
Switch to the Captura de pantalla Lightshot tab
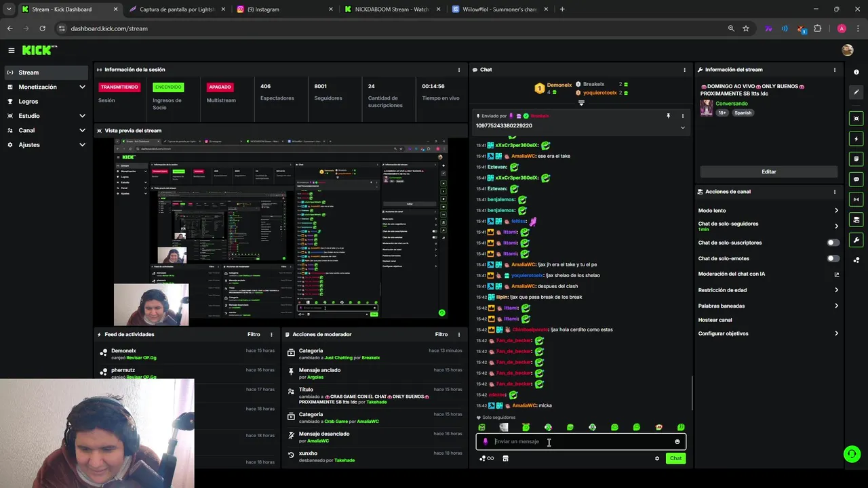pos(176,9)
